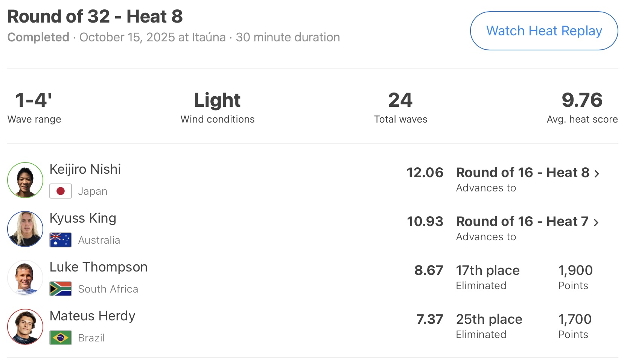
Task: Click Luke Thompson's profile photo
Action: pyautogui.click(x=25, y=278)
